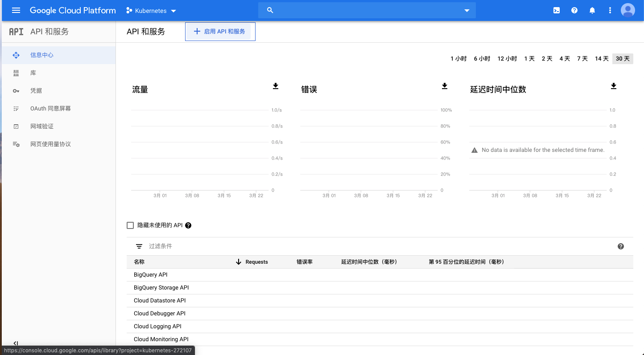Image resolution: width=644 pixels, height=355 pixels.
Task: Open the user account avatar
Action: (x=628, y=10)
